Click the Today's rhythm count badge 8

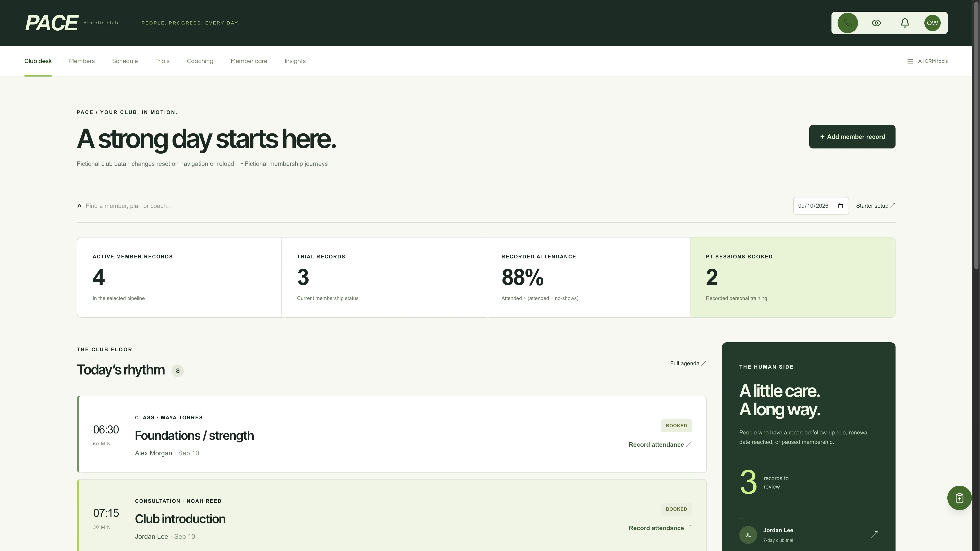178,371
